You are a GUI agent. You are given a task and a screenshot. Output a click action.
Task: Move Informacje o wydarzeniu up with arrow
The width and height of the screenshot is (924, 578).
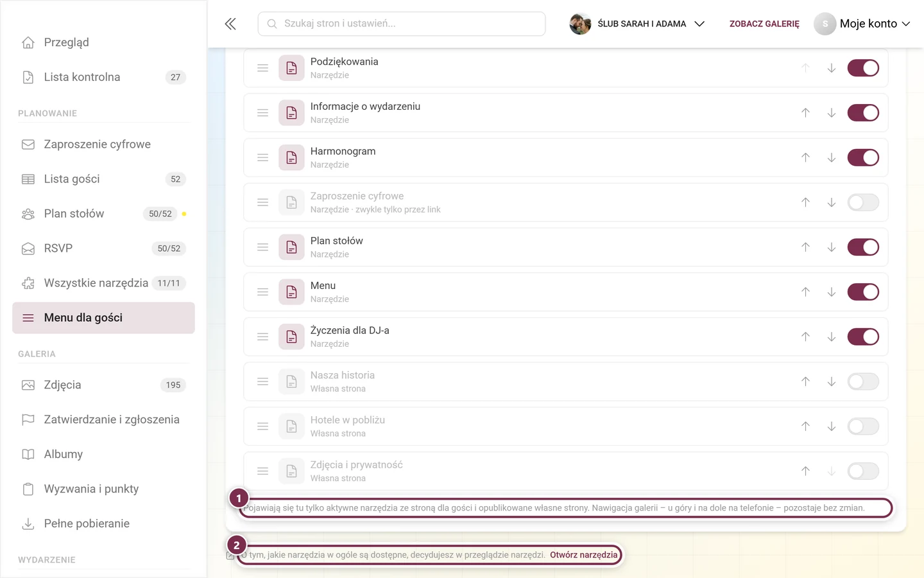[x=805, y=113]
